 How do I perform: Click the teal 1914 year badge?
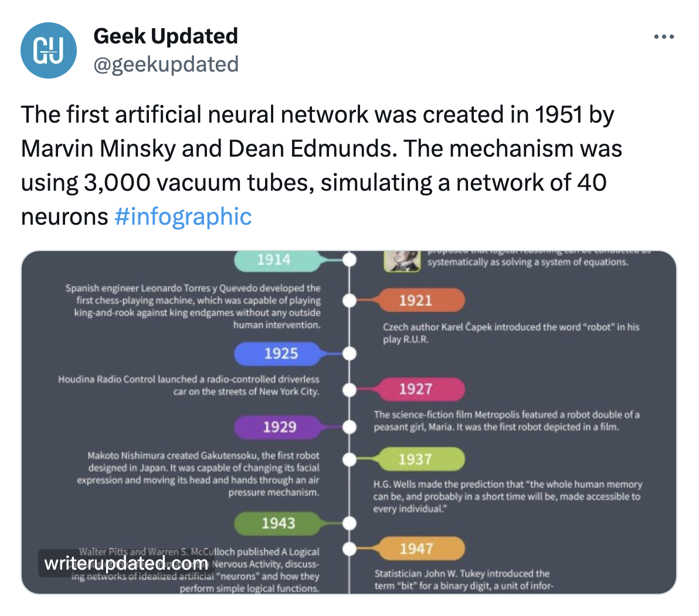[274, 260]
